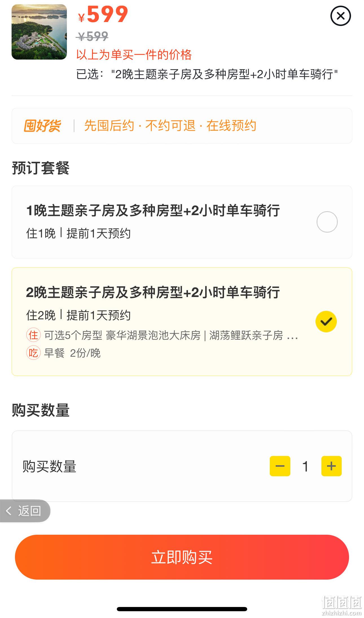Expand the truncated room type list ellipsis
This screenshot has width=364, height=618.
(293, 337)
